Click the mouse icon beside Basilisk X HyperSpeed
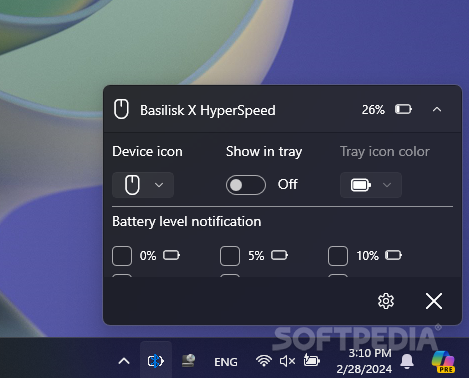 [x=121, y=109]
